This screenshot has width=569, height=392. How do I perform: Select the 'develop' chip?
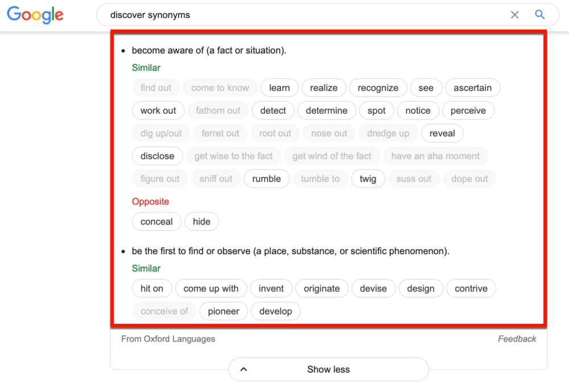(x=275, y=311)
